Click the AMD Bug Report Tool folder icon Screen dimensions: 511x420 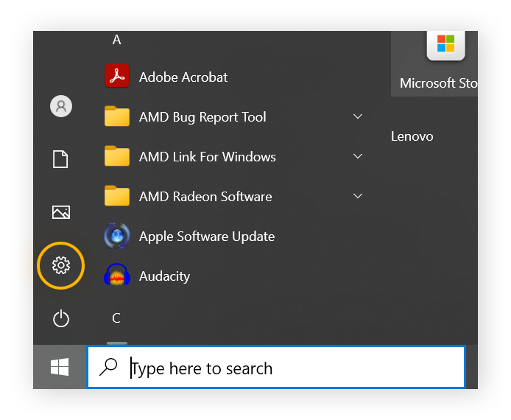(x=117, y=116)
